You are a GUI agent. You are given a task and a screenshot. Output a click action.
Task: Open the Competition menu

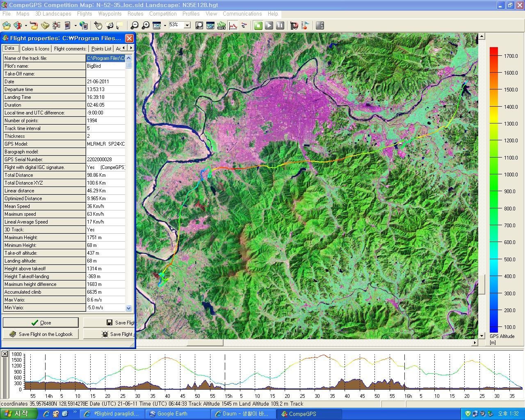[x=163, y=14]
